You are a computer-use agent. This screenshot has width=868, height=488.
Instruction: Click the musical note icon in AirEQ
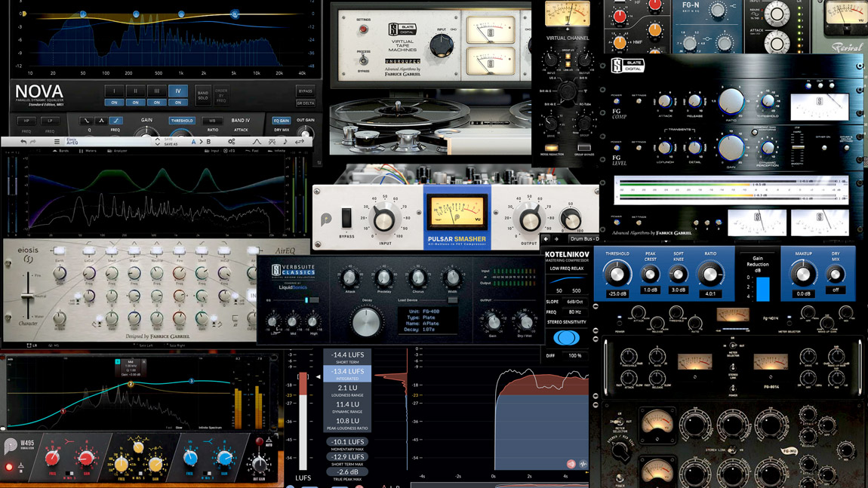coord(285,142)
